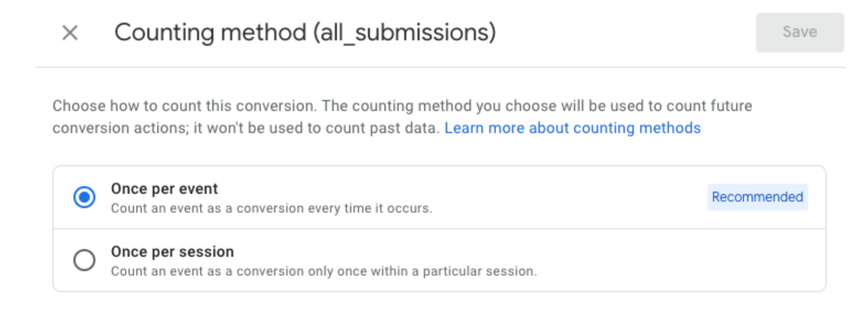868x317 pixels.
Task: Click the header divider below the title
Action: pyautogui.click(x=441, y=67)
